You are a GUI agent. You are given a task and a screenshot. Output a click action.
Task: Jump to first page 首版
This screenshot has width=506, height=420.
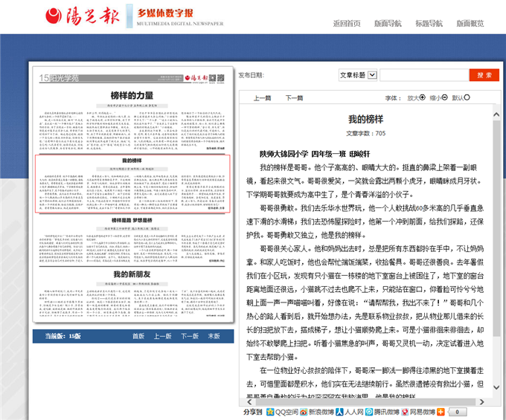click(138, 336)
